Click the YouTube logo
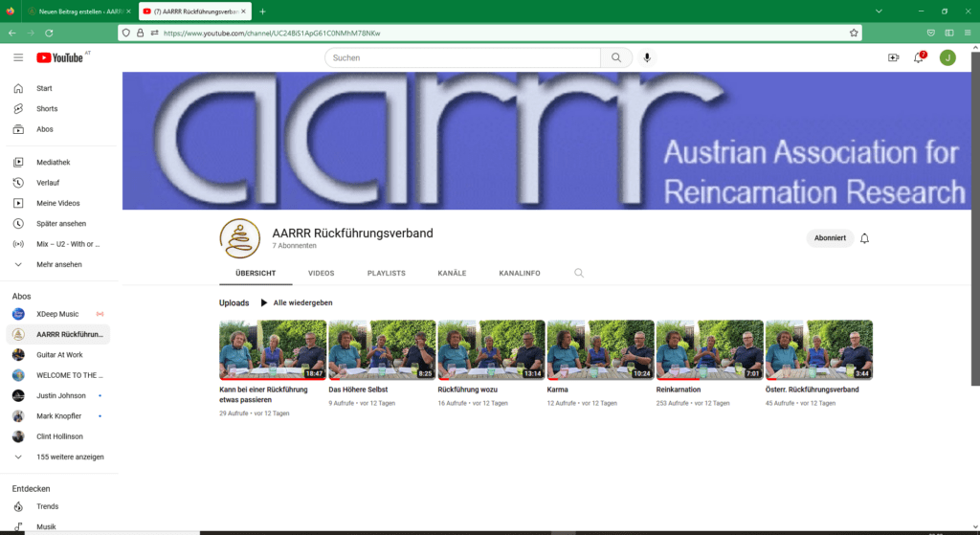Viewport: 980px width, 535px height. (60, 57)
